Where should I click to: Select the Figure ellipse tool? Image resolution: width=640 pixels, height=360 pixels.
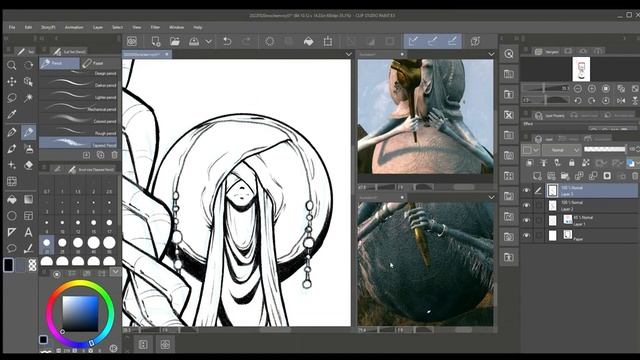tap(11, 216)
